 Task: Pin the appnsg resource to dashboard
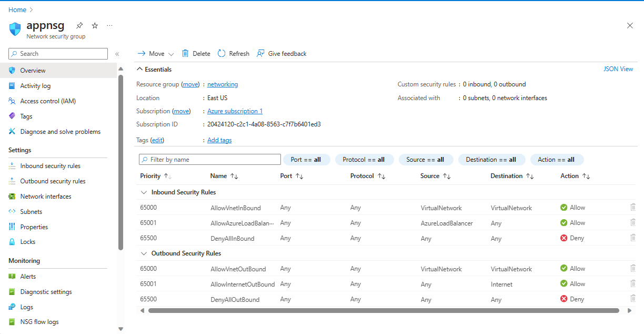[79, 25]
